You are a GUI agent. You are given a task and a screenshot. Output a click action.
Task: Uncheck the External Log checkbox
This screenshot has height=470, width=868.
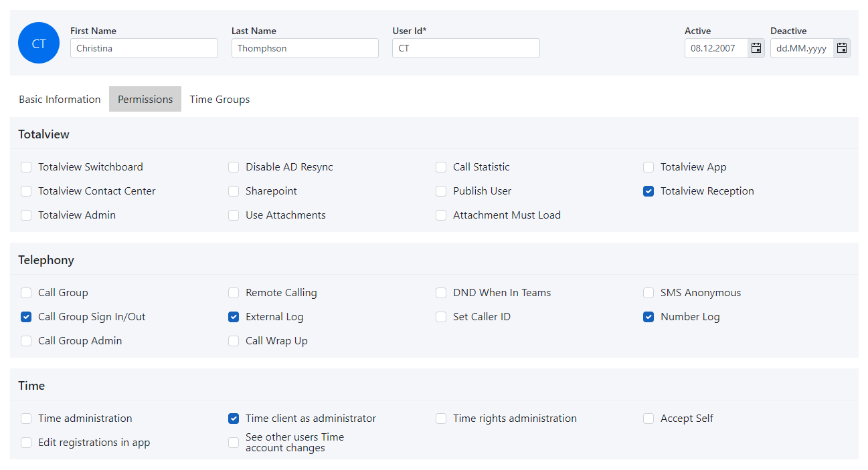click(x=234, y=317)
